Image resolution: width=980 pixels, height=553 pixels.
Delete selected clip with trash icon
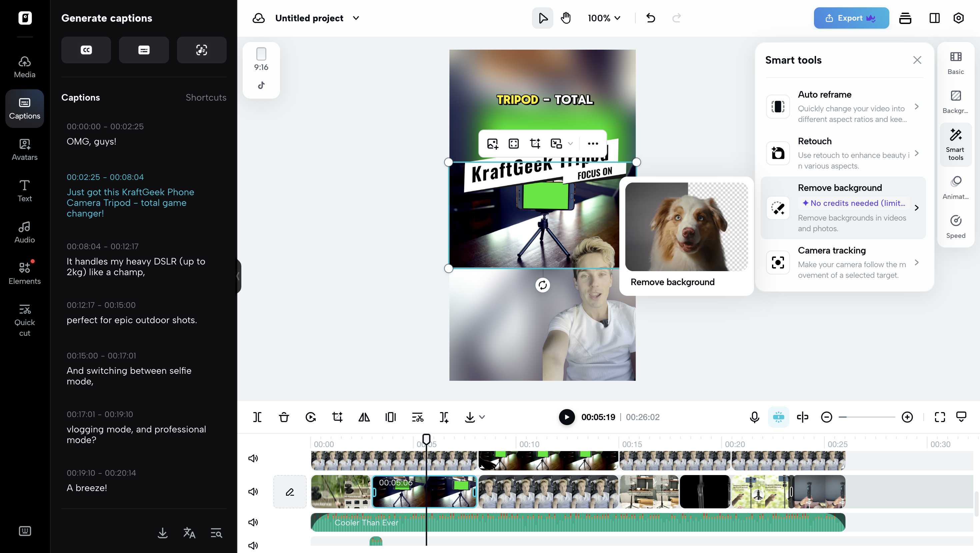point(284,417)
